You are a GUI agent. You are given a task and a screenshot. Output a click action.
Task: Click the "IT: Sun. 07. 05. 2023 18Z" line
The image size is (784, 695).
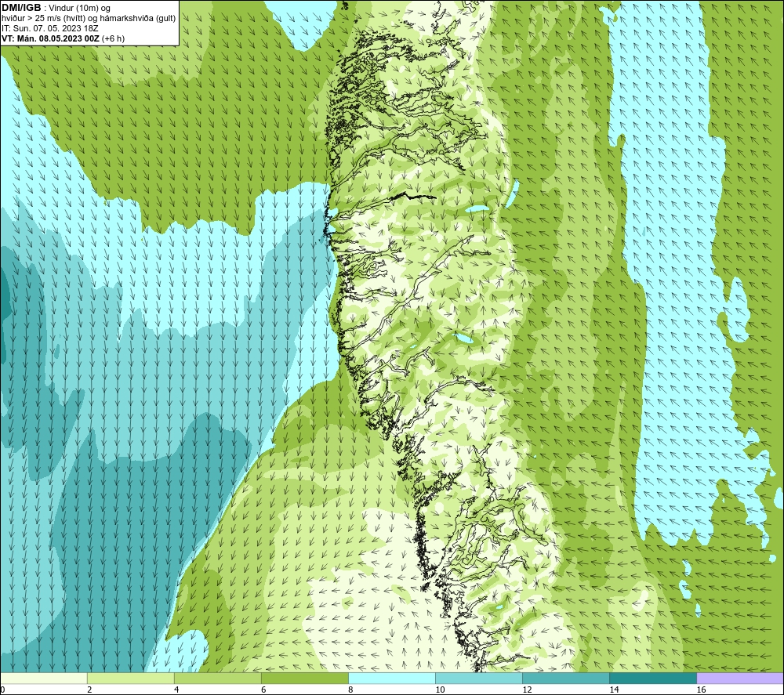[50, 28]
